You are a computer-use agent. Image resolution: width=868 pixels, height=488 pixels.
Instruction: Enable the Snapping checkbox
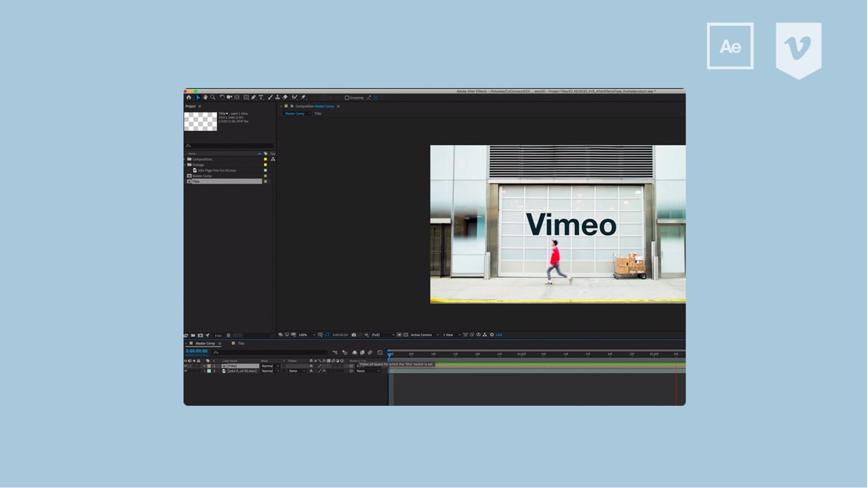(347, 98)
